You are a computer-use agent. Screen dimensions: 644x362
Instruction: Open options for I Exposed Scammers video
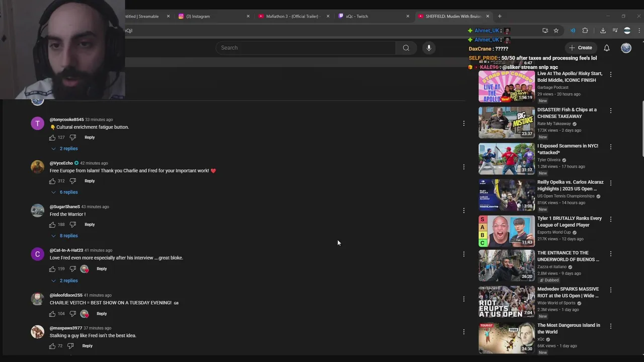(x=611, y=147)
